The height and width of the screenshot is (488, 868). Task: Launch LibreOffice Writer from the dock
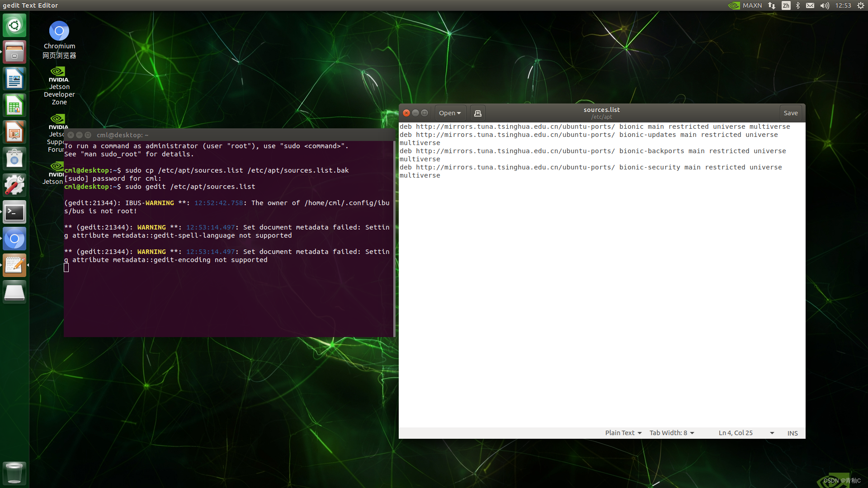(x=14, y=79)
